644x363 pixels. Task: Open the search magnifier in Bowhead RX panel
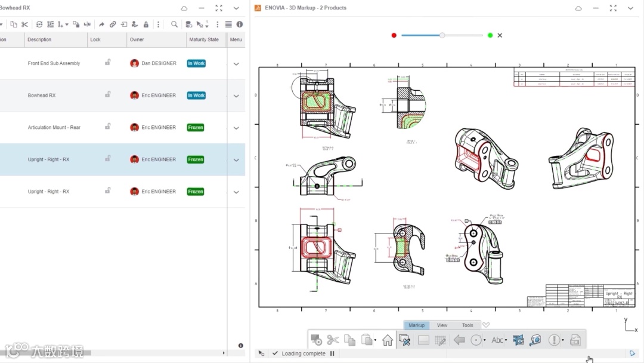(x=174, y=24)
